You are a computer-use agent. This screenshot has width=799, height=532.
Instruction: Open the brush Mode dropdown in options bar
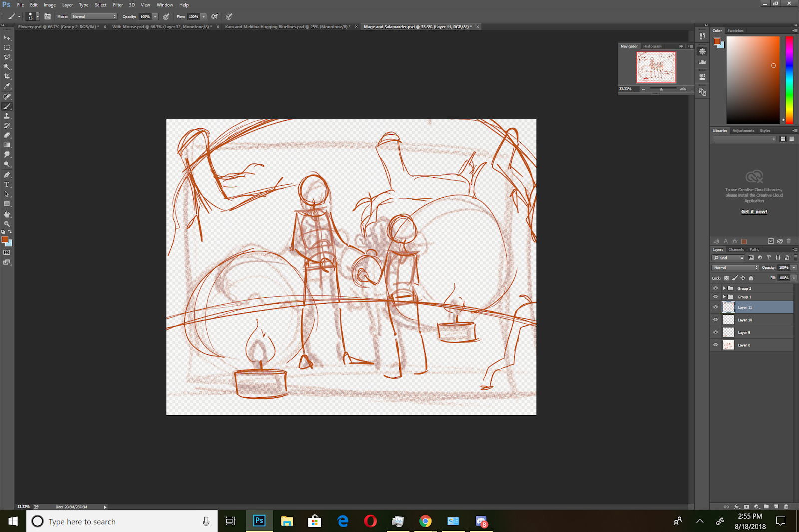[x=94, y=17]
